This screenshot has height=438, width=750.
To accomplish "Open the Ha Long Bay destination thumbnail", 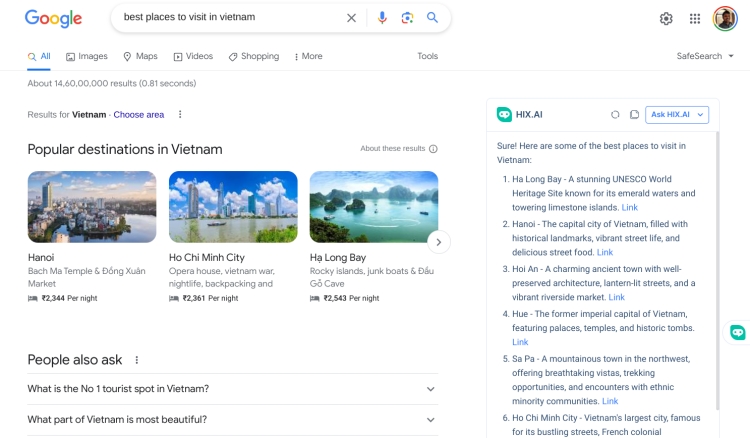I will [373, 207].
